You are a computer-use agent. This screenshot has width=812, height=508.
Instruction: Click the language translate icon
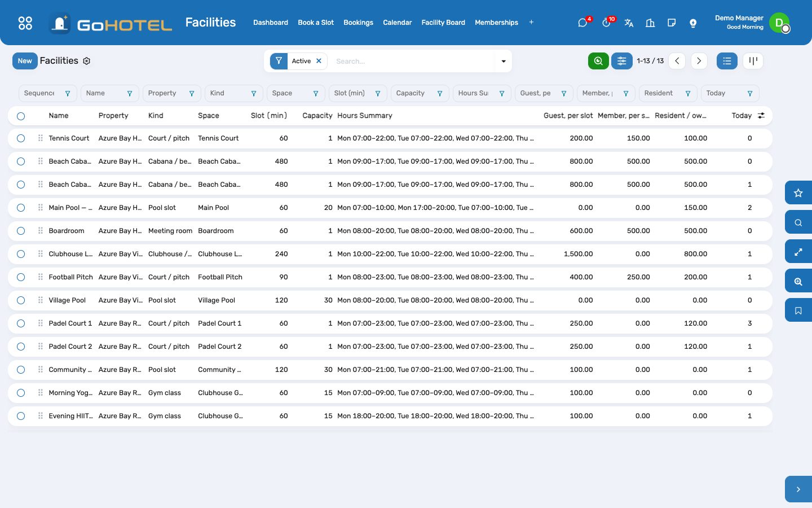pyautogui.click(x=629, y=23)
